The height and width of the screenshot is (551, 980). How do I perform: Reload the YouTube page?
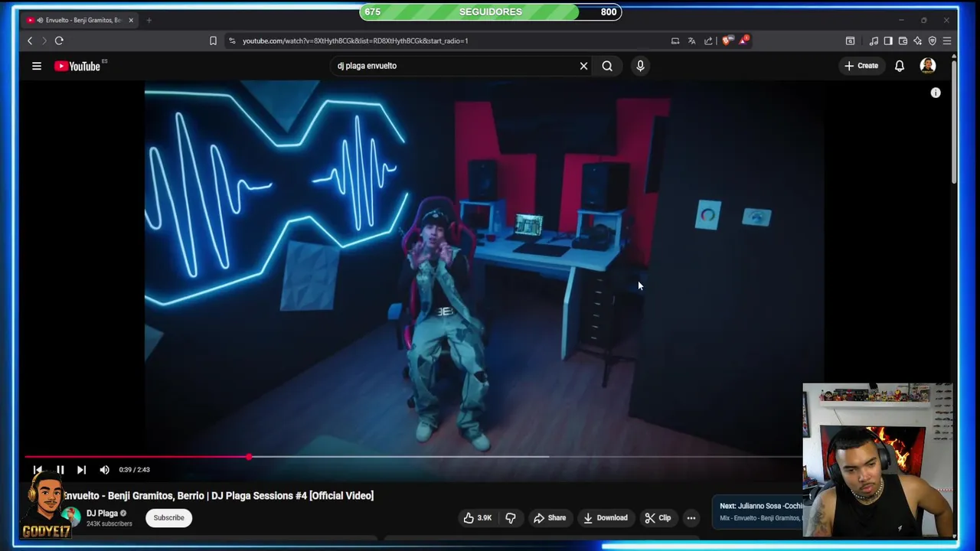59,41
